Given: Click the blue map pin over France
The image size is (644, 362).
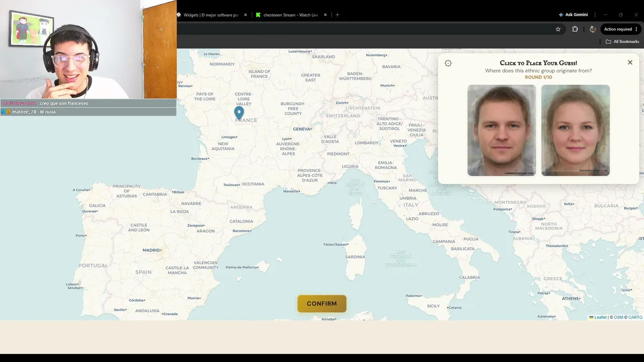Looking at the screenshot, I should [239, 113].
